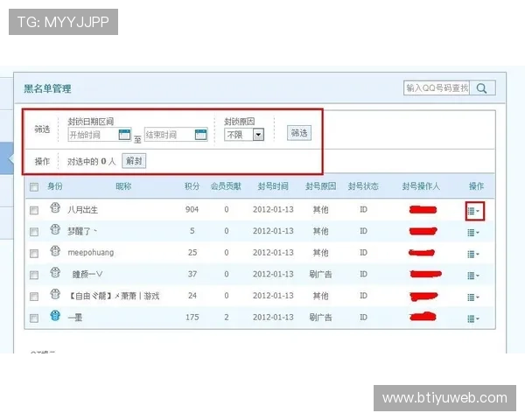The height and width of the screenshot is (420, 525).
Task: Check the box for 一墨 row
Action: point(34,318)
